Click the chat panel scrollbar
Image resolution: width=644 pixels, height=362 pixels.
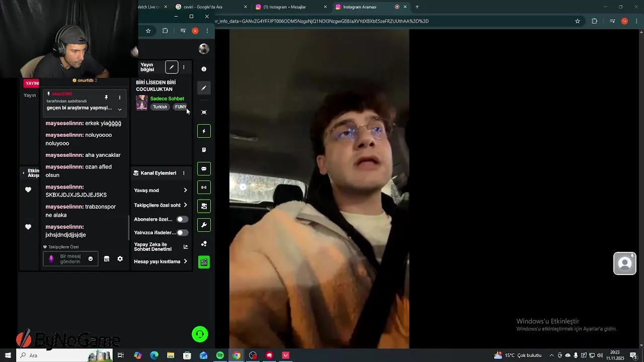pos(129,227)
